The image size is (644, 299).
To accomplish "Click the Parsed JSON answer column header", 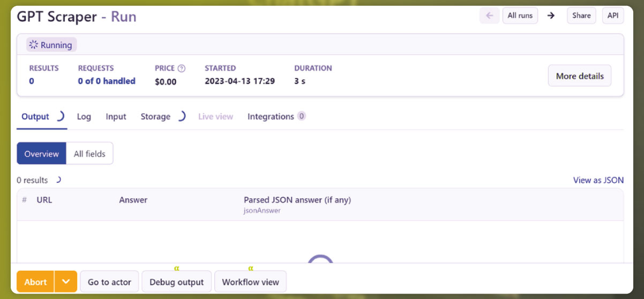I will pos(297,200).
